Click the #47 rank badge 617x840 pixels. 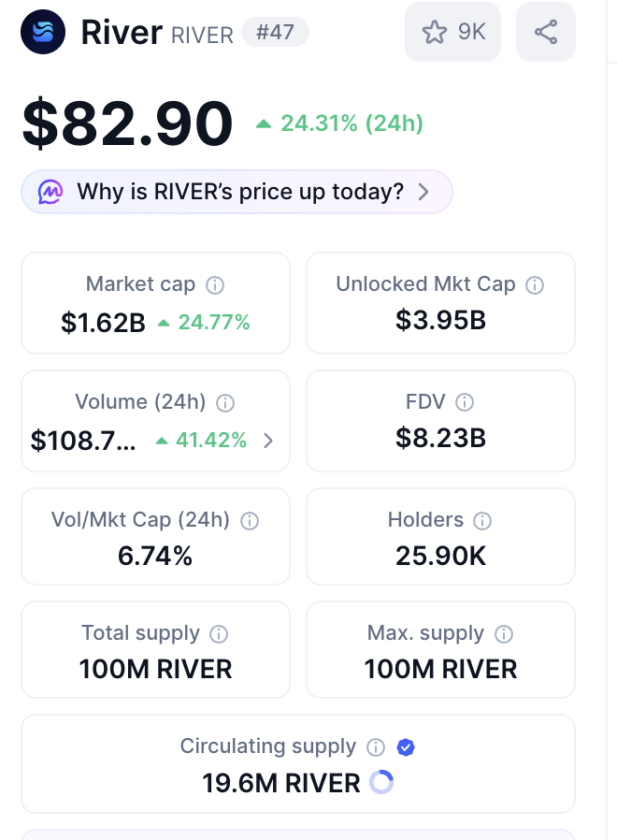click(x=275, y=33)
